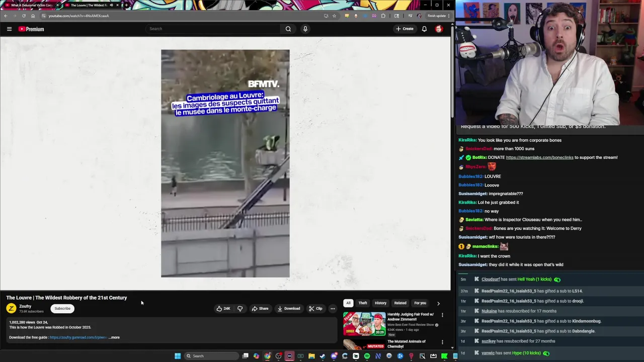Open the YouTube account avatar menu
This screenshot has width=644, height=362.
point(439,29)
